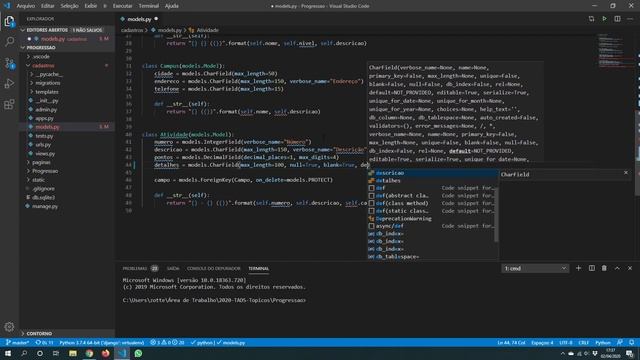
Task: Expand the migrations folder
Action: (47, 83)
